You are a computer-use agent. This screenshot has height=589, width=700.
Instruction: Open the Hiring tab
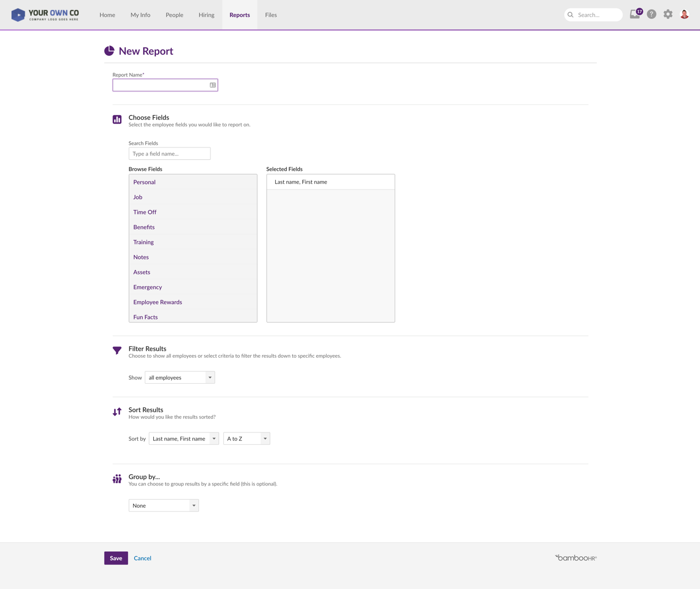[x=206, y=15]
